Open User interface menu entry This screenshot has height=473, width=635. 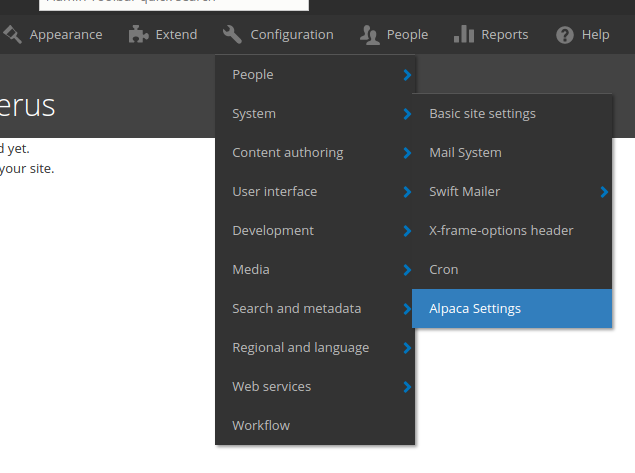coord(274,192)
